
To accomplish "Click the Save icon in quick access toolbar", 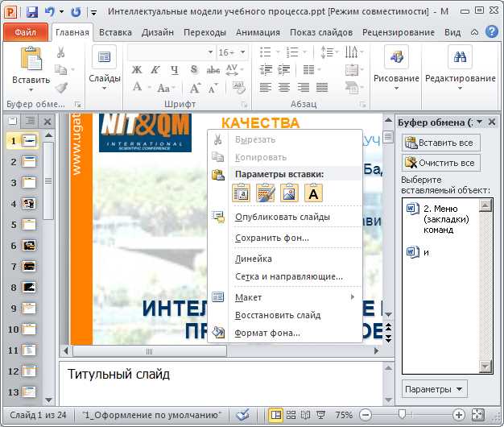I will (32, 12).
